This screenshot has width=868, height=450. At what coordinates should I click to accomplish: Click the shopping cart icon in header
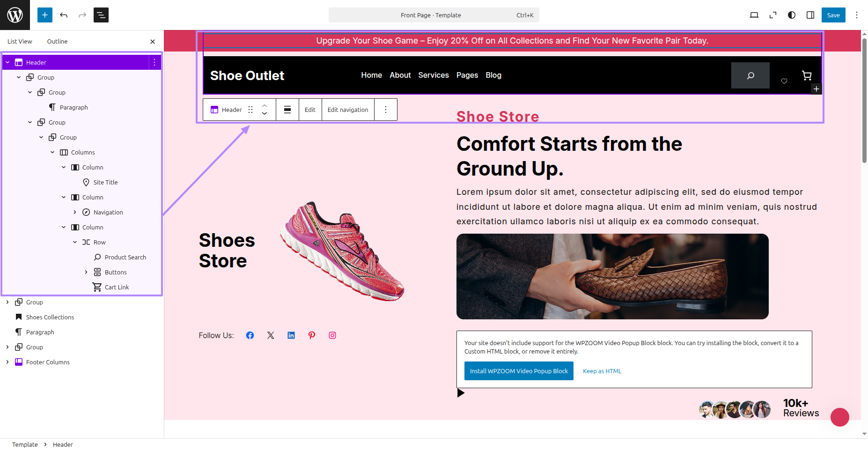point(807,75)
